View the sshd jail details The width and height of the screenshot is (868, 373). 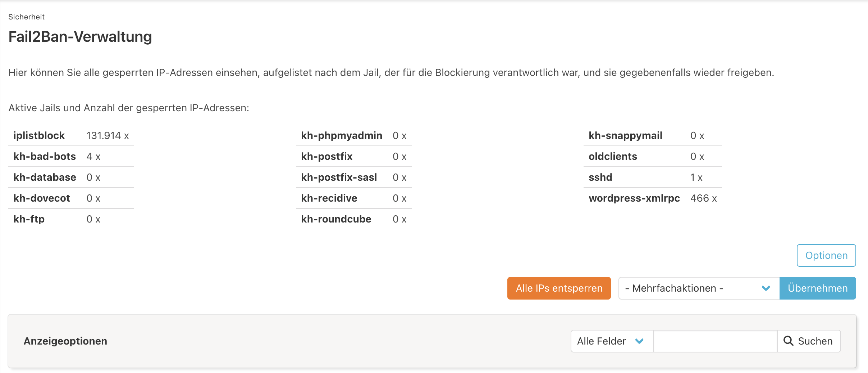point(600,177)
